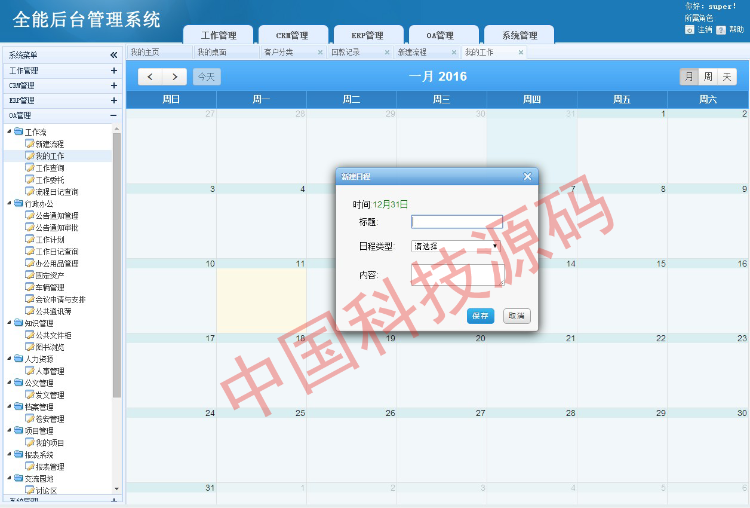Open 我的工作 item icon in tree

tap(30, 155)
